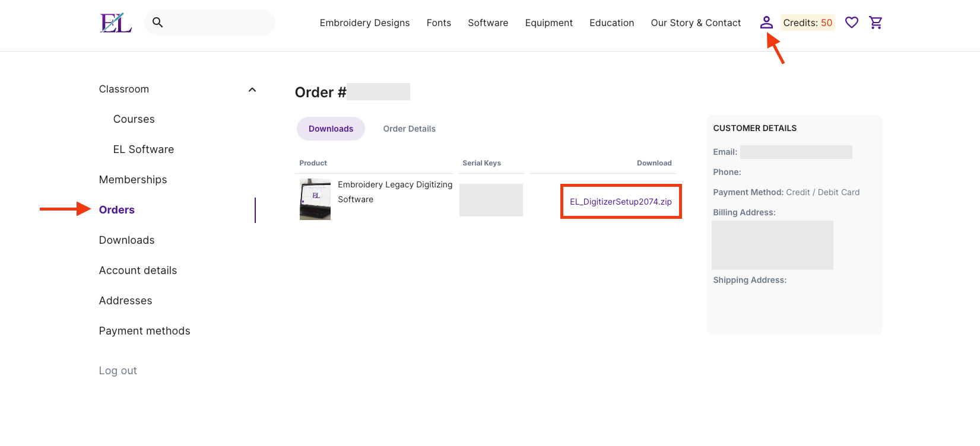Image resolution: width=980 pixels, height=446 pixels.
Task: Open Downloads in sidebar
Action: click(127, 240)
